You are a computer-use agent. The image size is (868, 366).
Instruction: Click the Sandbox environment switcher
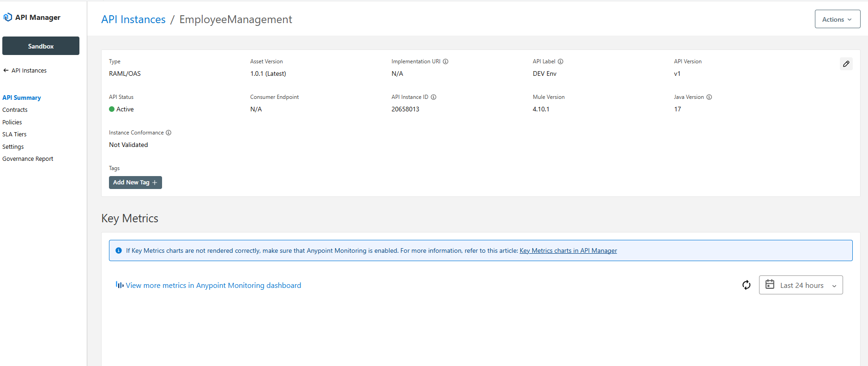(41, 46)
